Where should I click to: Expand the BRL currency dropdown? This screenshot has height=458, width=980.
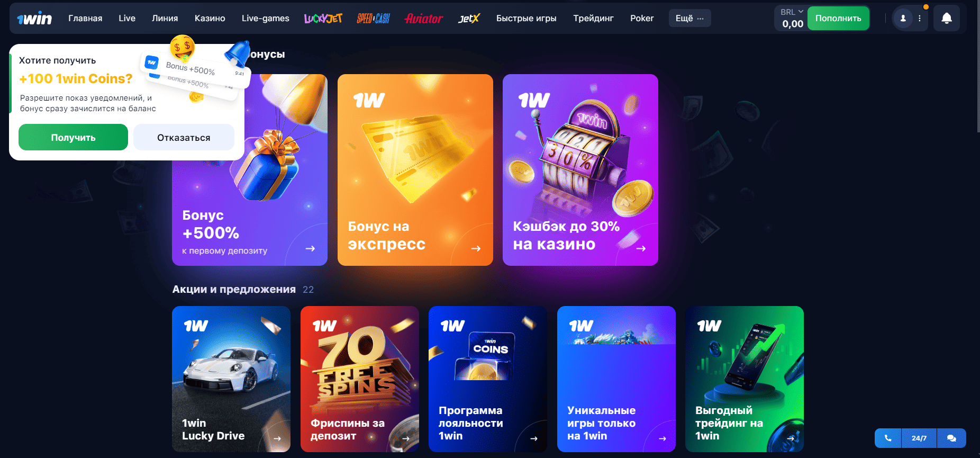tap(792, 12)
